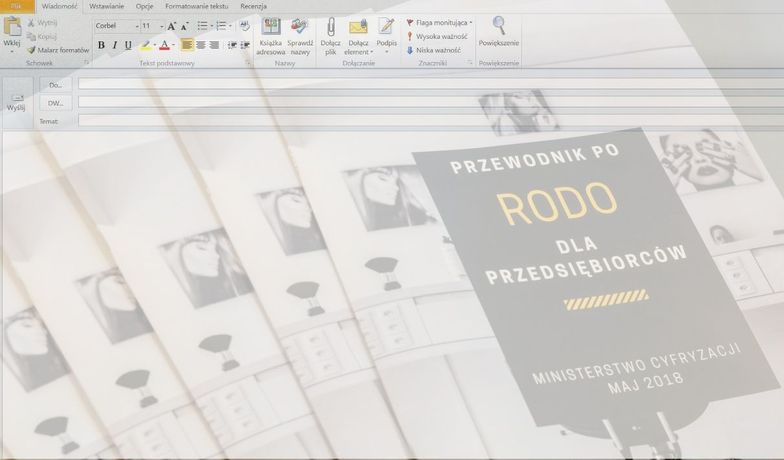This screenshot has height=460, width=784.
Task: Decrease the indent
Action: pos(232,45)
